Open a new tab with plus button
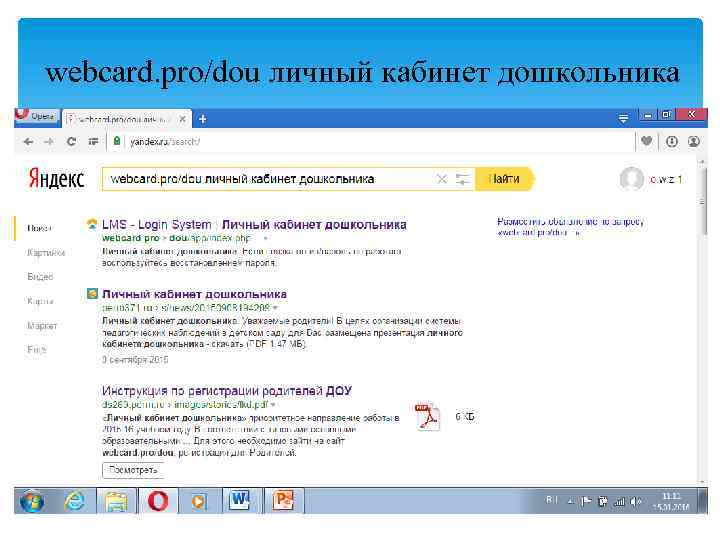720x540 pixels. [202, 119]
